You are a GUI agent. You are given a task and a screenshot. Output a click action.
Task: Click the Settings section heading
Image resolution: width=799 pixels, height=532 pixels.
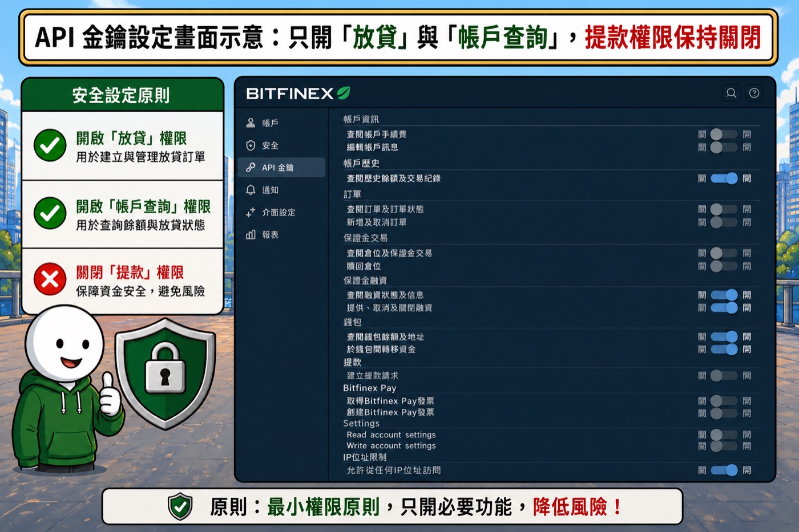(x=361, y=423)
